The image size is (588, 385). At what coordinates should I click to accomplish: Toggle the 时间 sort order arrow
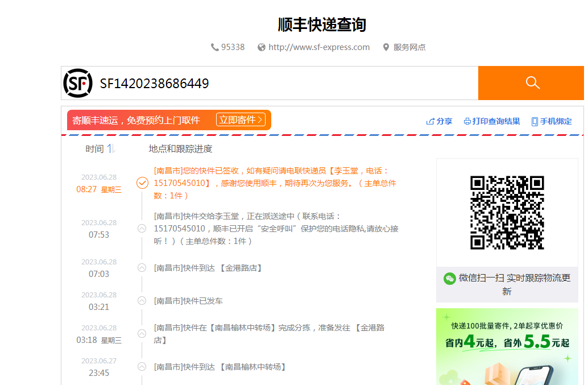(x=111, y=149)
